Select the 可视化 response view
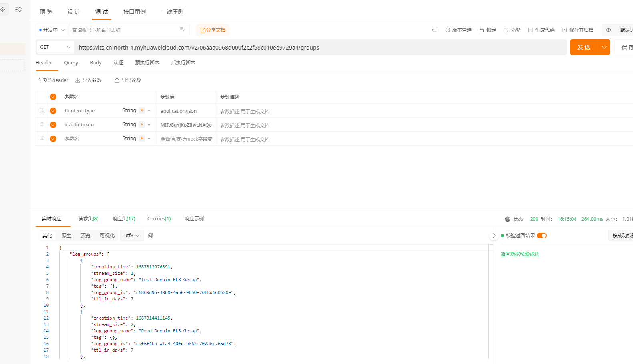Screen dimensions: 633x364 107,236
